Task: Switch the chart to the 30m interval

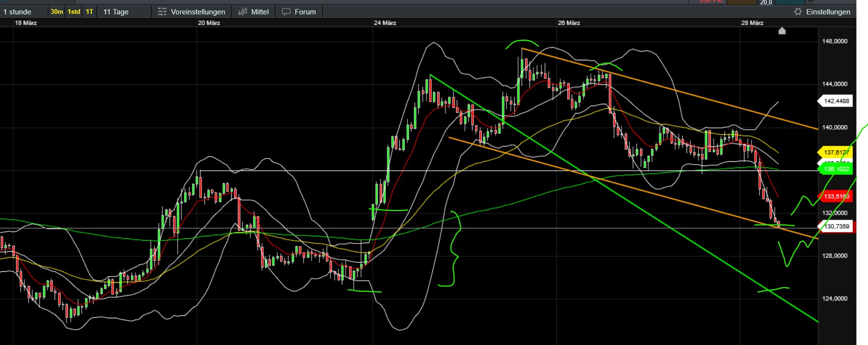Action: pos(56,12)
